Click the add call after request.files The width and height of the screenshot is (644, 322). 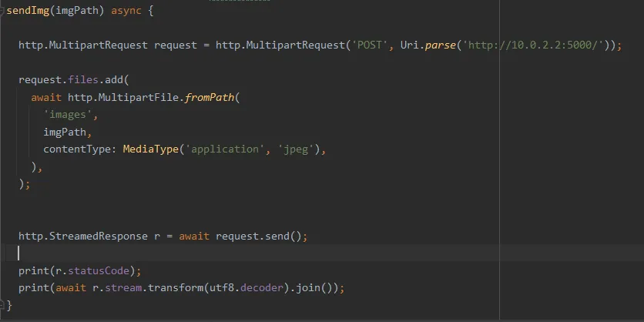(x=114, y=79)
